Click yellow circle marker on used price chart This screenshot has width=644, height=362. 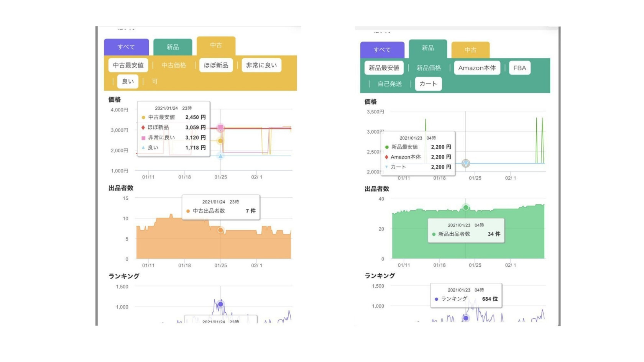(220, 141)
